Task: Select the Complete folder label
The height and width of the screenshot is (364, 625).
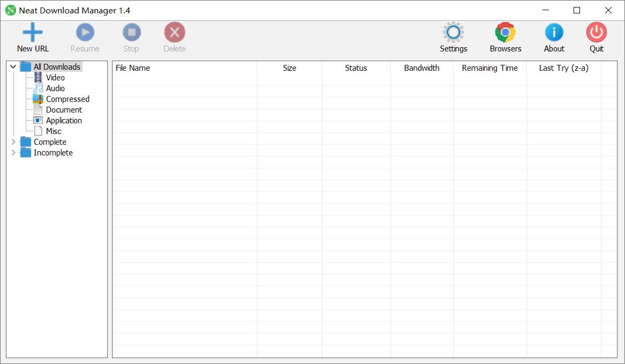Action: click(x=50, y=142)
